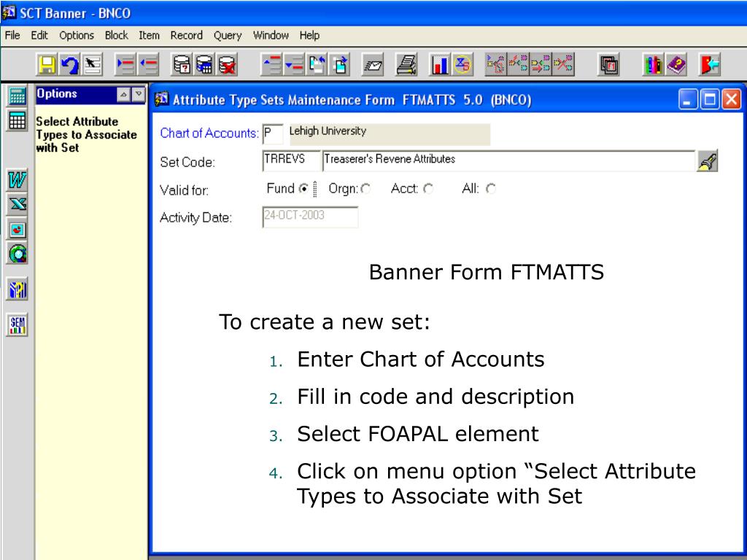Click the blue-yellow striped question sidebar icon
747x560 pixels.
(18, 289)
